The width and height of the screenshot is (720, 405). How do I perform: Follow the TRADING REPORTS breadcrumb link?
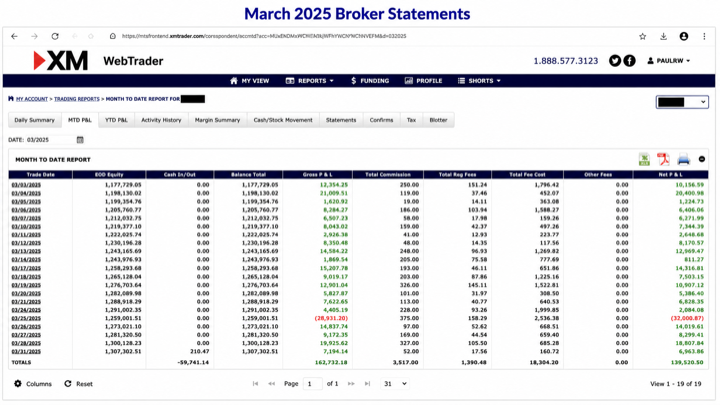click(77, 99)
